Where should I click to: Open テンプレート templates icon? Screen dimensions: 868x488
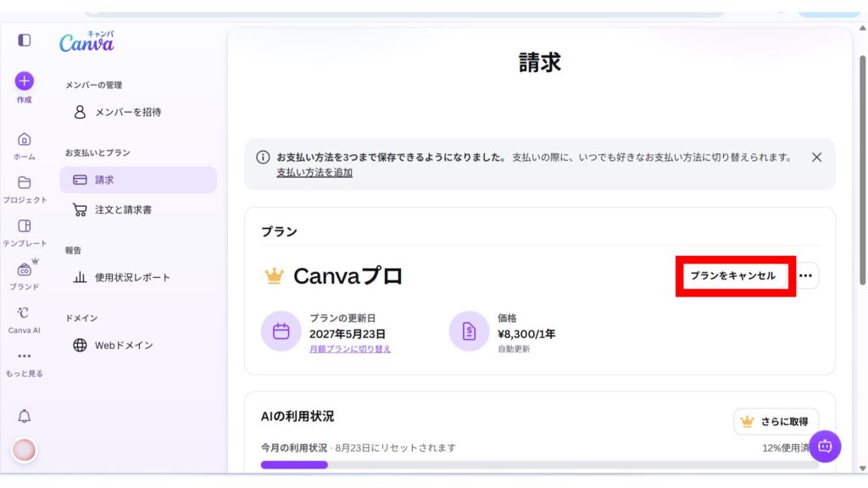25,225
